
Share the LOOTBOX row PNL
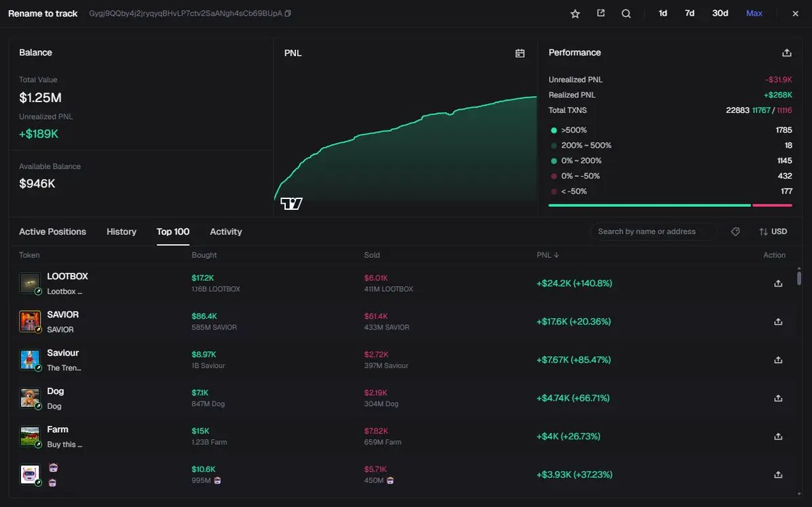778,284
